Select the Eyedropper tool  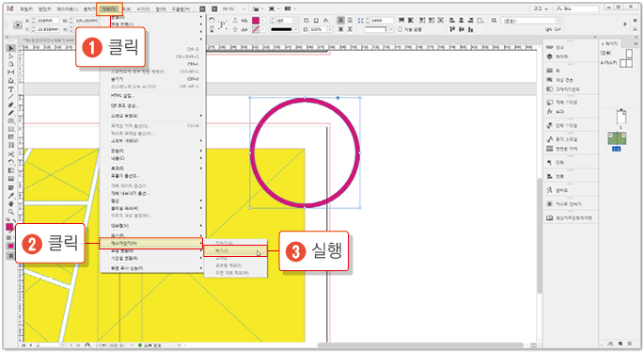point(11,196)
